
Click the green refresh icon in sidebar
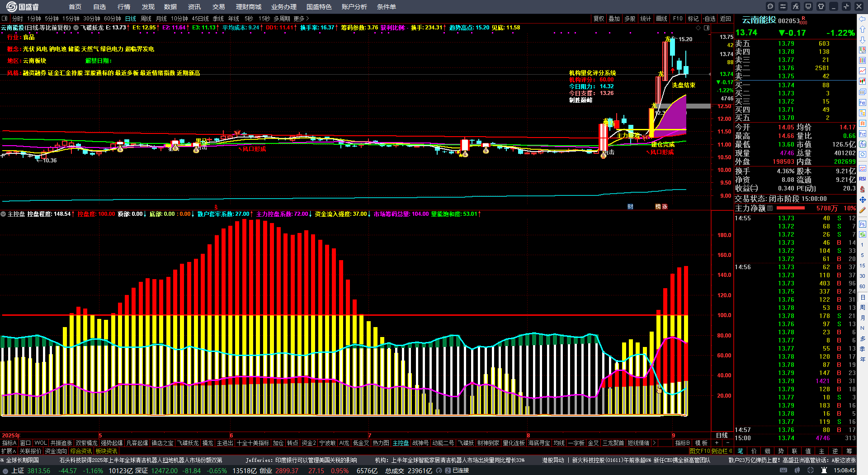coord(863,234)
